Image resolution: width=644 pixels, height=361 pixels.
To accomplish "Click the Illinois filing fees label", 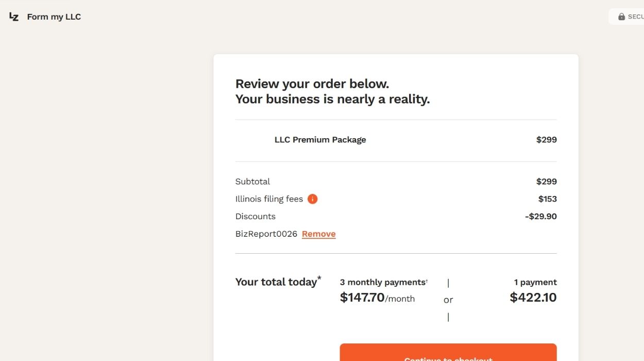I will [269, 199].
